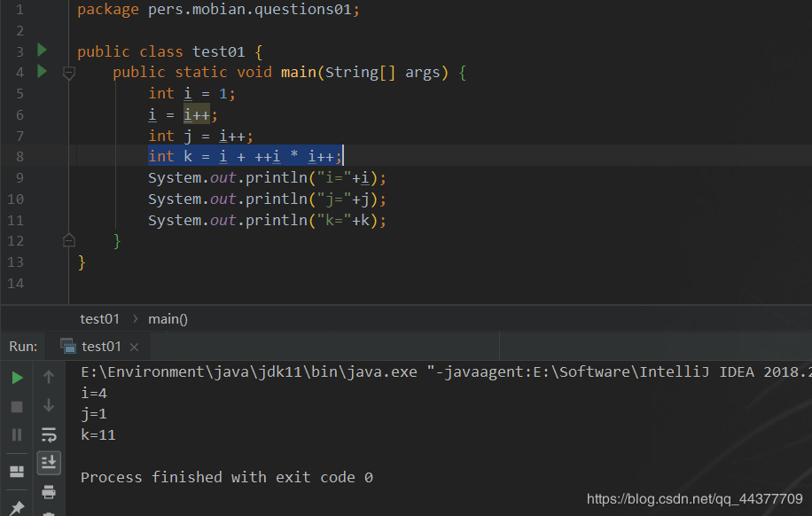Click the blog.csdn.net watermark URL
The image size is (812, 516).
pyautogui.click(x=695, y=499)
